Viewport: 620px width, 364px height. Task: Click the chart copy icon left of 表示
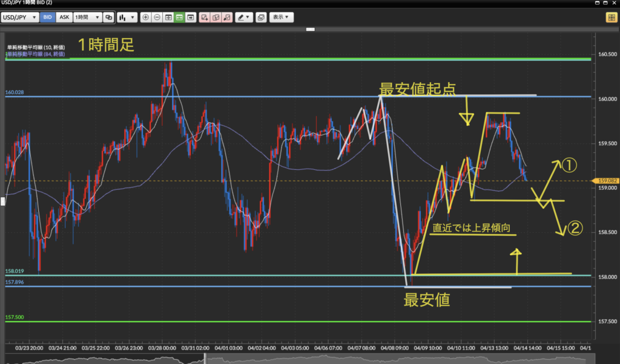(261, 18)
